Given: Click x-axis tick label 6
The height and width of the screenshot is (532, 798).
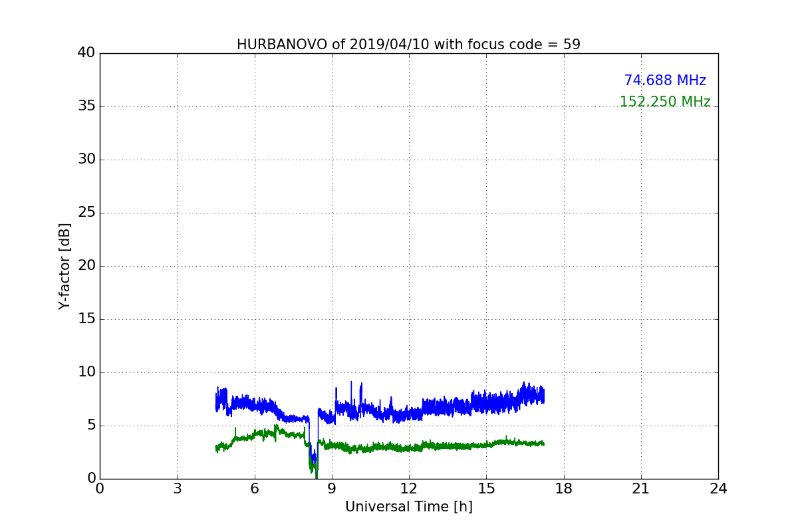Looking at the screenshot, I should tap(254, 489).
